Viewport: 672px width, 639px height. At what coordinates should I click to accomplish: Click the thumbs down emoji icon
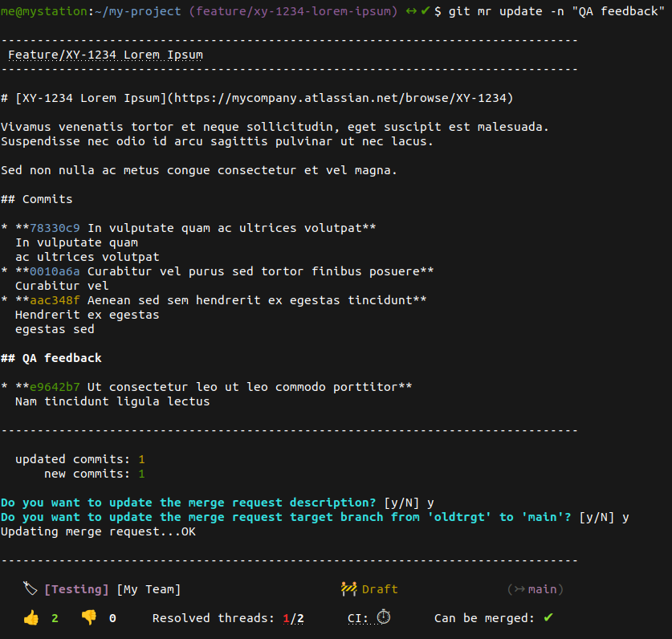(x=88, y=617)
